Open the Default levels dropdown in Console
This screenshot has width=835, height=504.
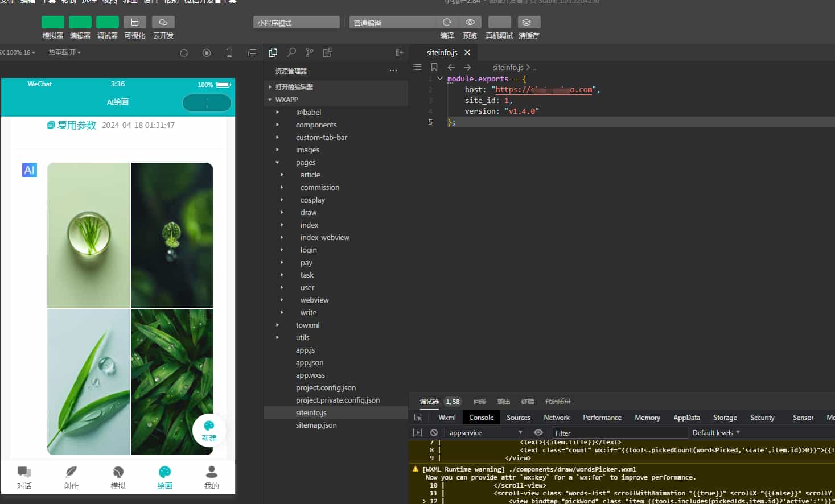click(715, 432)
